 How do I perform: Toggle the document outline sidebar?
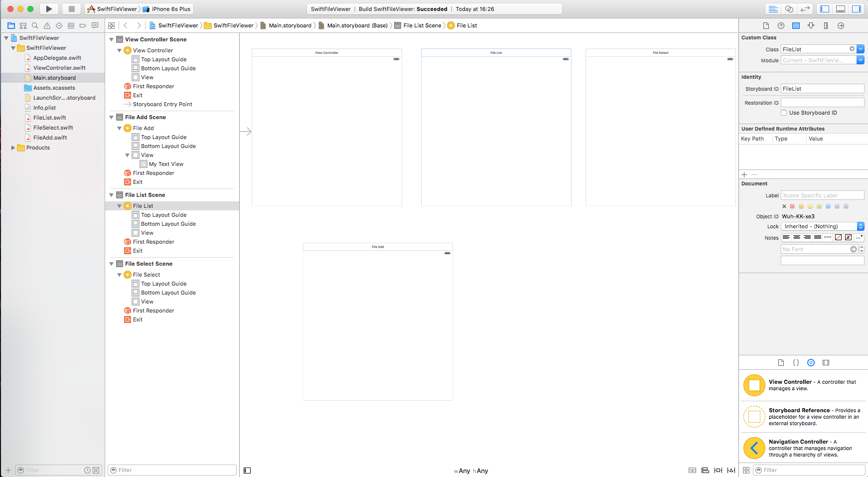(x=247, y=471)
